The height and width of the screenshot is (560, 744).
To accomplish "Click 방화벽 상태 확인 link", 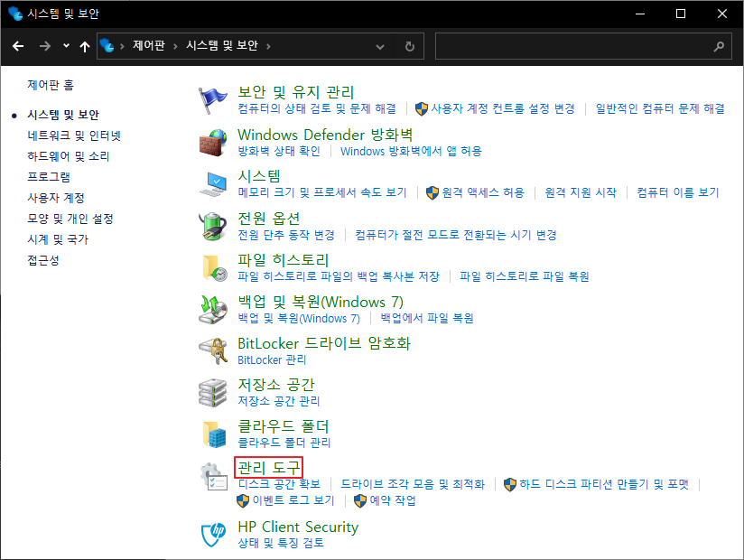I will click(279, 151).
